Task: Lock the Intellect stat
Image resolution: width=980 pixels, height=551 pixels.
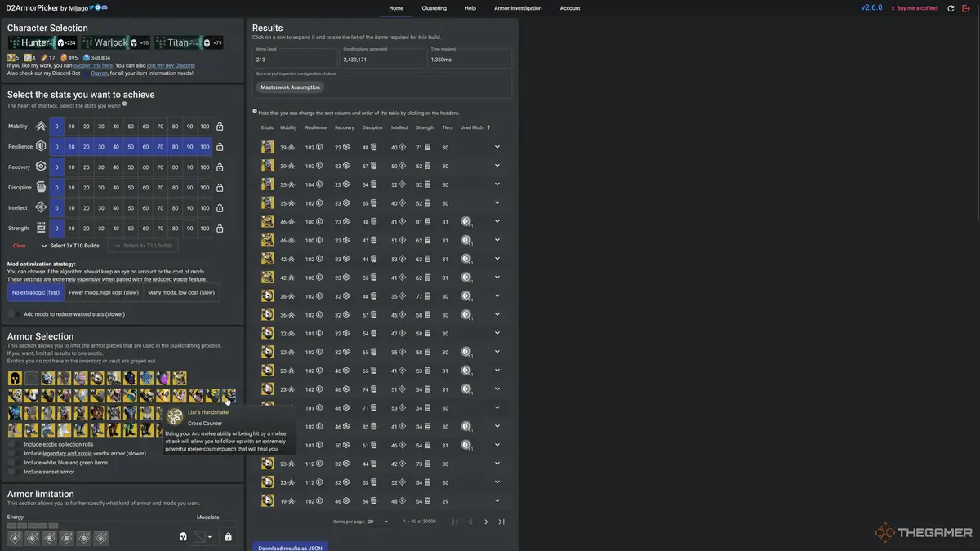Action: pyautogui.click(x=220, y=208)
